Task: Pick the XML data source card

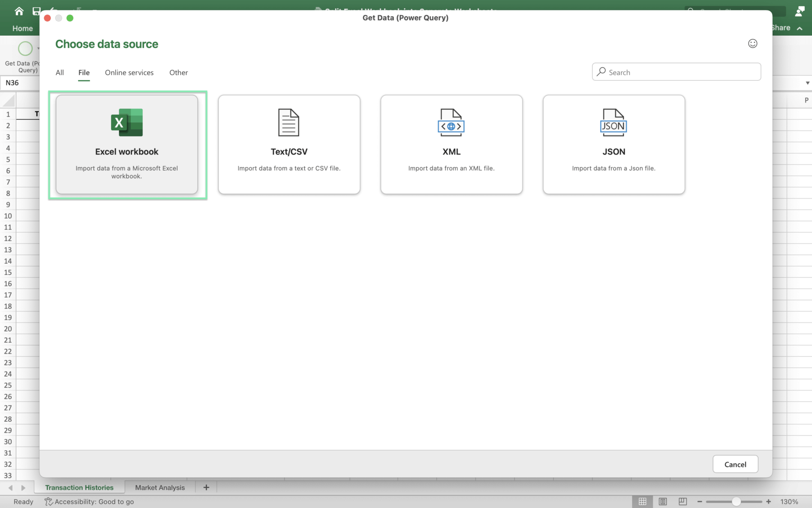Action: pyautogui.click(x=452, y=144)
